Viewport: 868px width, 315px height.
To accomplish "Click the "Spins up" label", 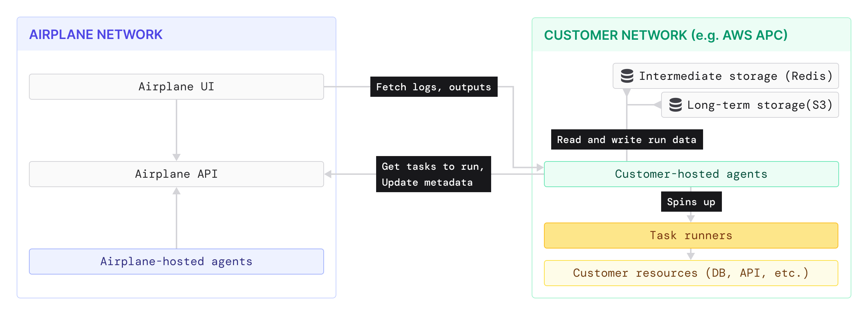I will tap(692, 202).
